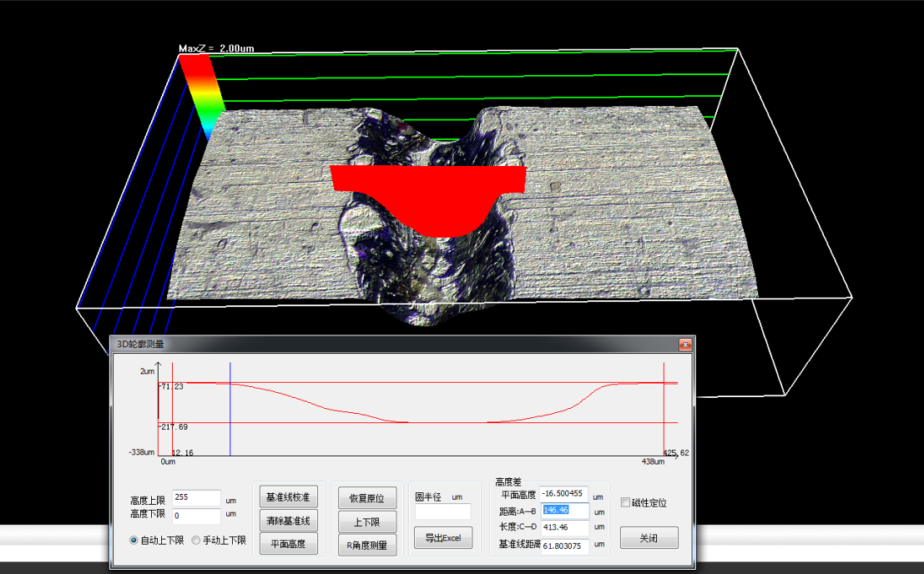The height and width of the screenshot is (574, 924).
Task: Close the dialog with the 关闭 button
Action: pyautogui.click(x=649, y=538)
